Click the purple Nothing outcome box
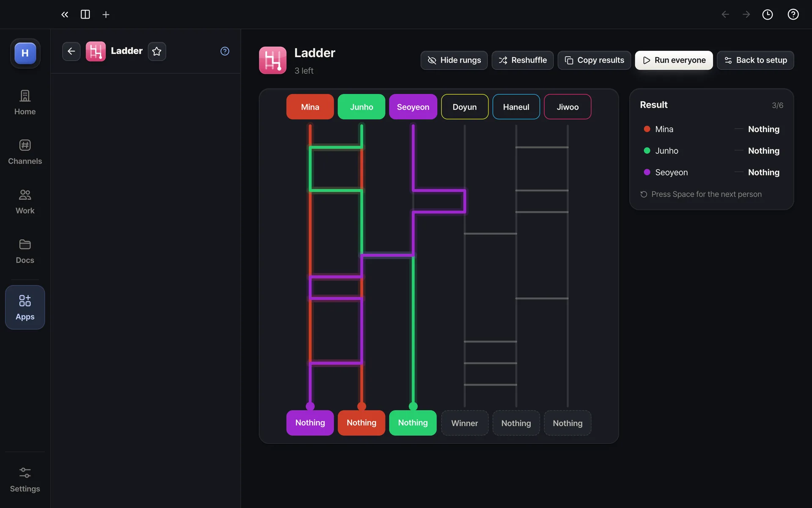Image resolution: width=812 pixels, height=508 pixels. coord(310,423)
